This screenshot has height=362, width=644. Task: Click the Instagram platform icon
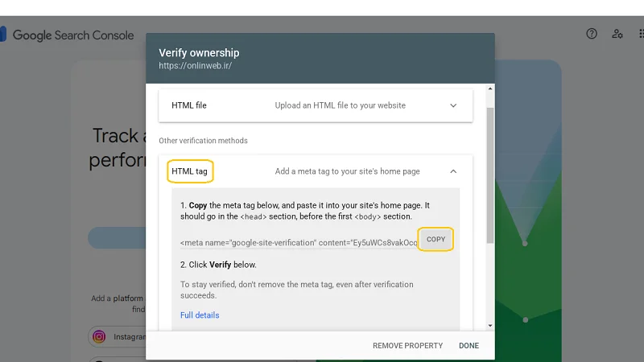pyautogui.click(x=98, y=336)
